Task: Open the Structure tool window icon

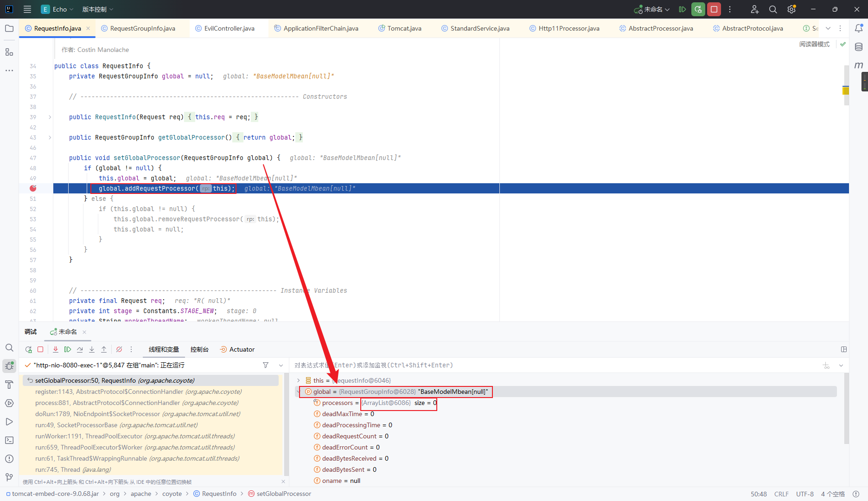Action: [9, 52]
